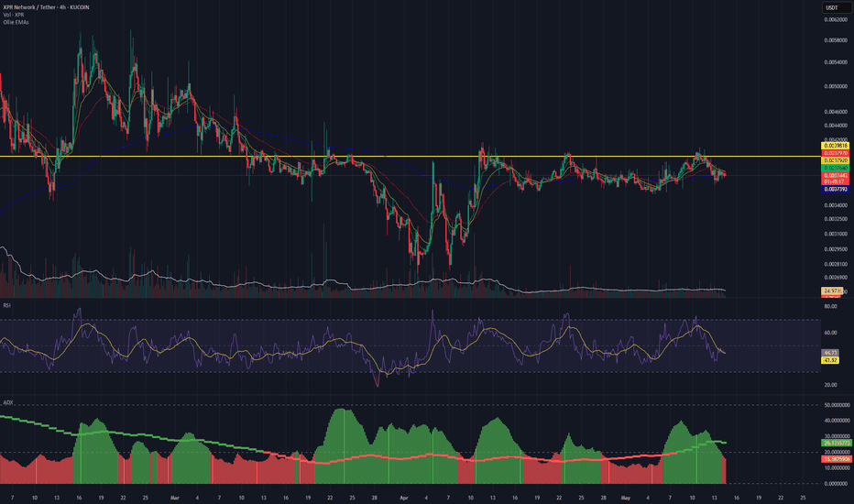The image size is (854, 504).
Task: Click the 80.00 level on RSI scale
Action: pos(830,307)
